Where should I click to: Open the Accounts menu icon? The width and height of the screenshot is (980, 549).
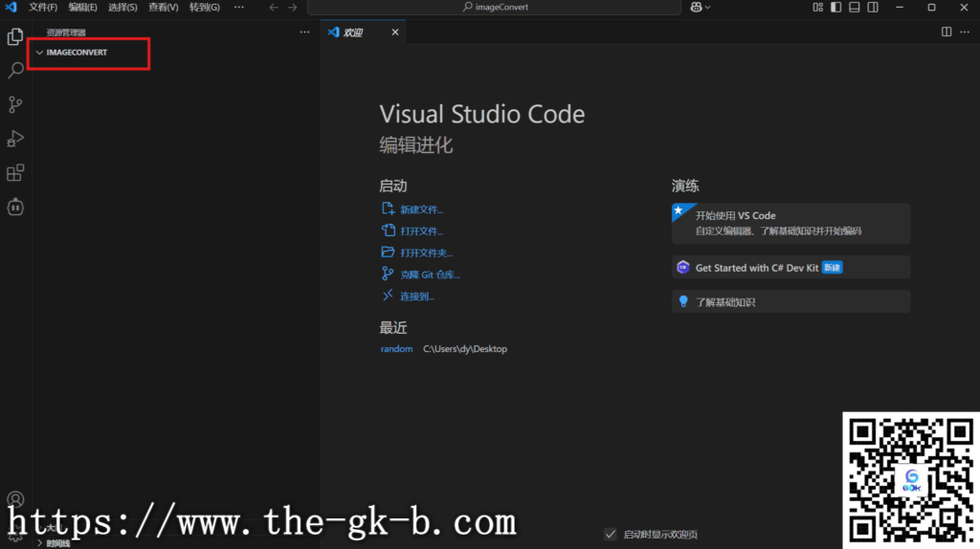[x=15, y=499]
